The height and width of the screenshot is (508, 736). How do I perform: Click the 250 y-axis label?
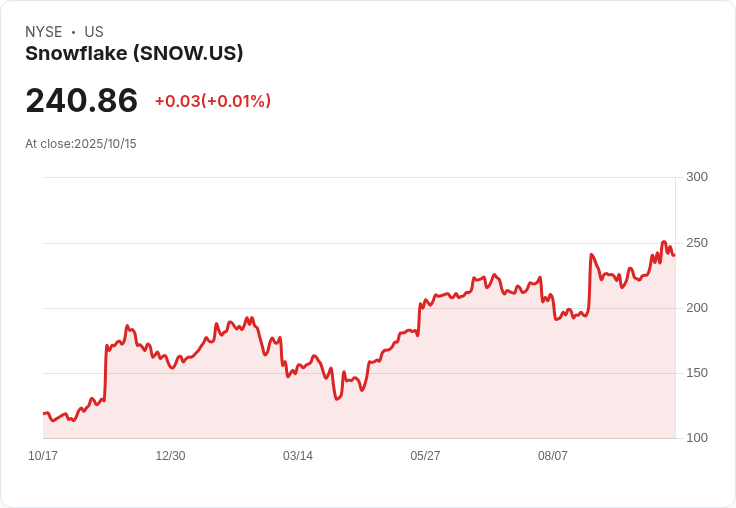[696, 243]
